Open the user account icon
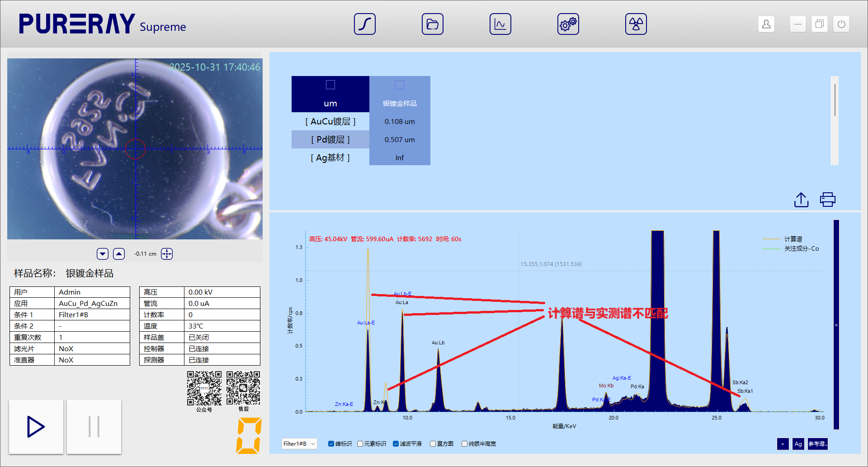 click(766, 24)
